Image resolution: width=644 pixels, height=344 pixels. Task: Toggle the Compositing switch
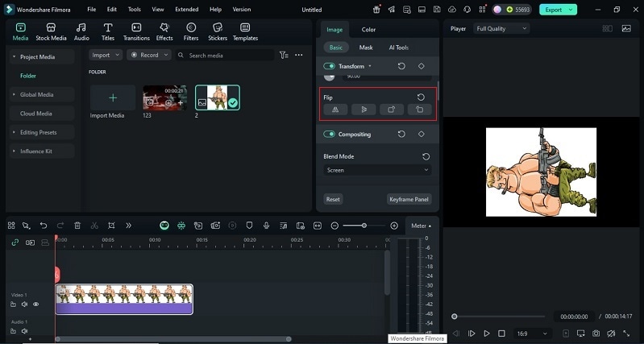(x=329, y=135)
